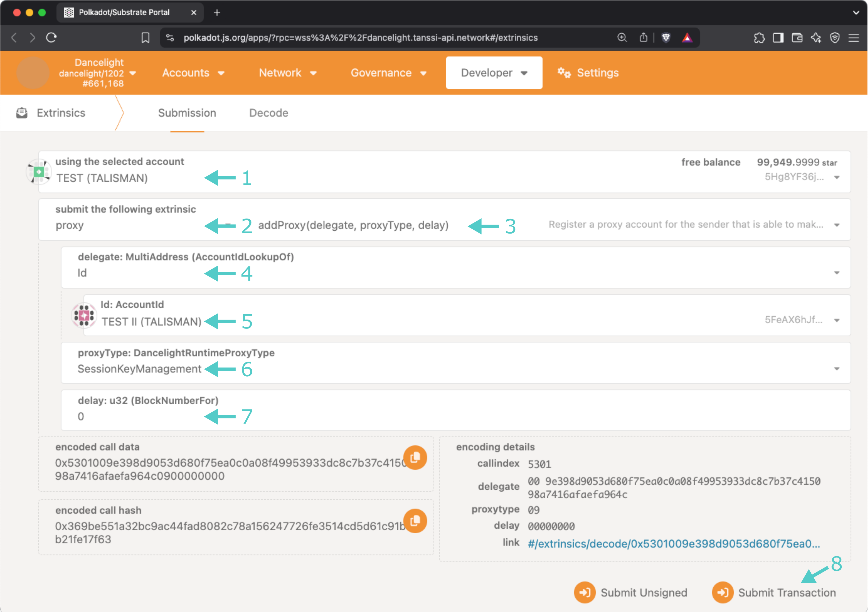Click the delay value 00000000

(x=551, y=526)
